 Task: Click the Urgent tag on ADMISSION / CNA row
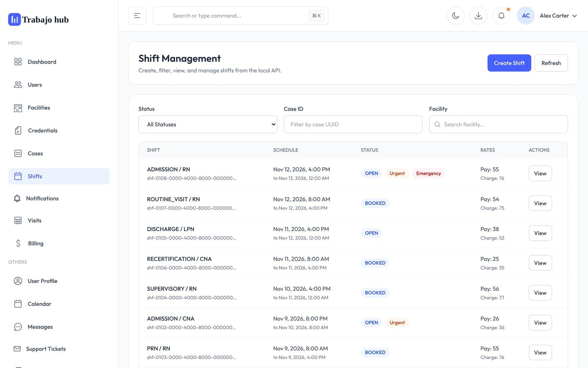[397, 322]
